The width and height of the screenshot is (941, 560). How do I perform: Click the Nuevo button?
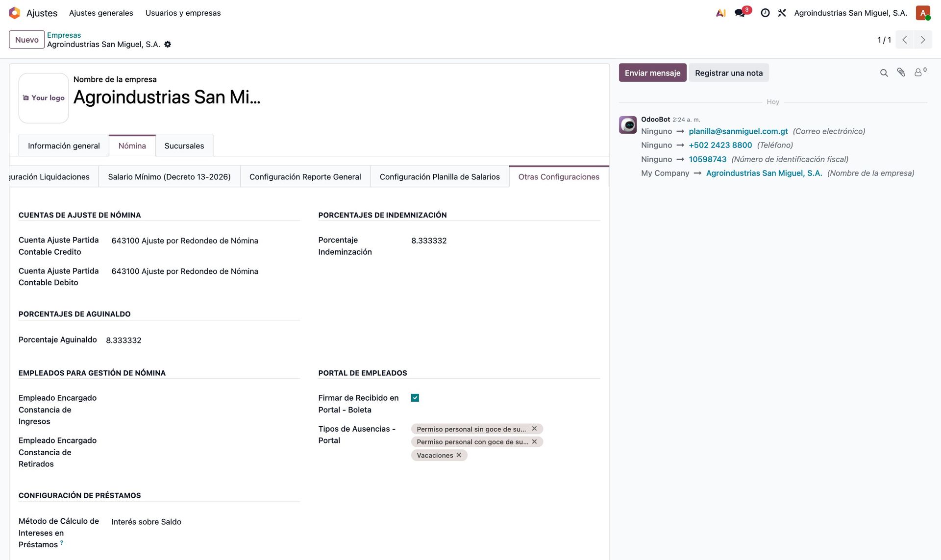pos(26,40)
